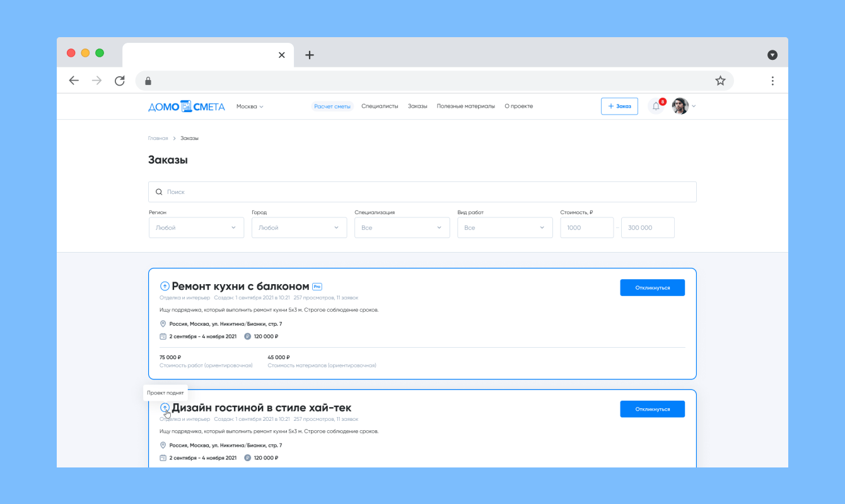Click the 45 000 ₽ materials cost value
This screenshot has height=504, width=845.
(279, 357)
